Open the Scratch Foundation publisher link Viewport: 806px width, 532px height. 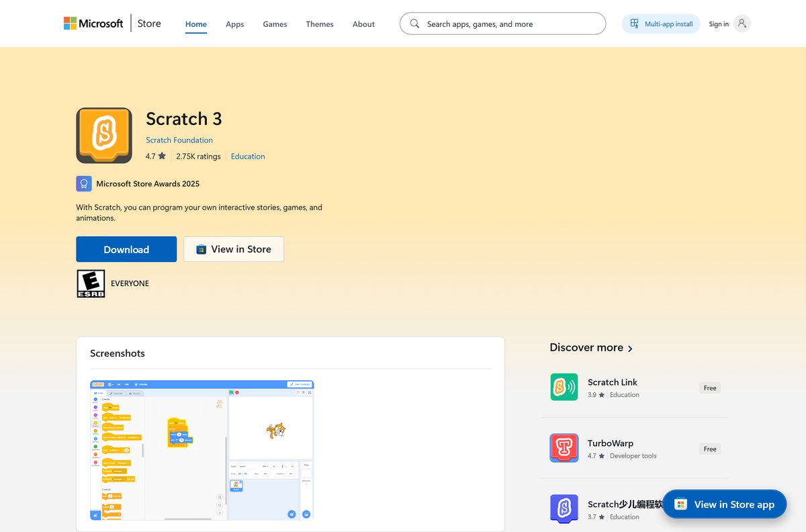tap(179, 140)
